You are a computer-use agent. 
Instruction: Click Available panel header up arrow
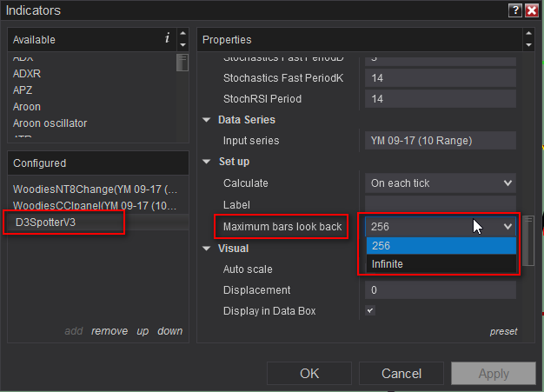[x=182, y=35]
